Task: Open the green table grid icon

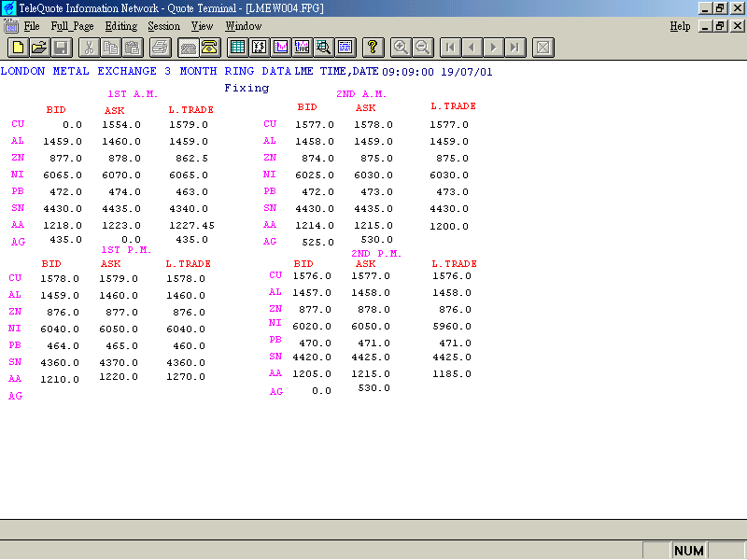Action: pyautogui.click(x=237, y=48)
